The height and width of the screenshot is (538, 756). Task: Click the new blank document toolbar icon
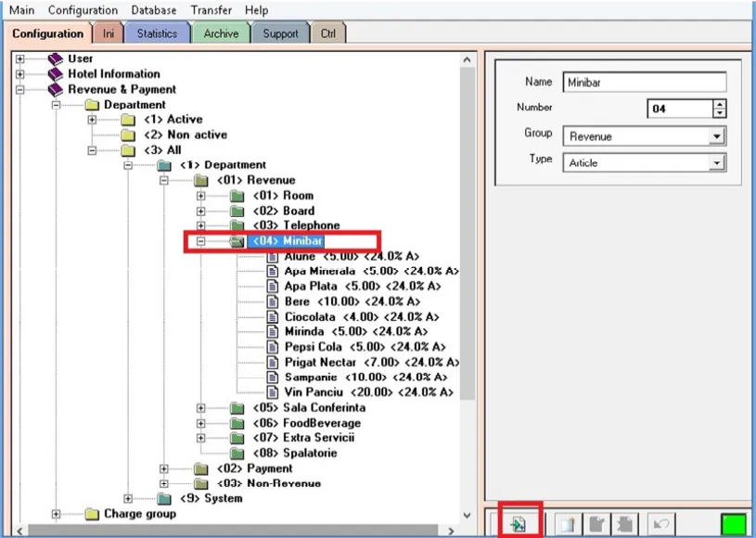[x=568, y=523]
